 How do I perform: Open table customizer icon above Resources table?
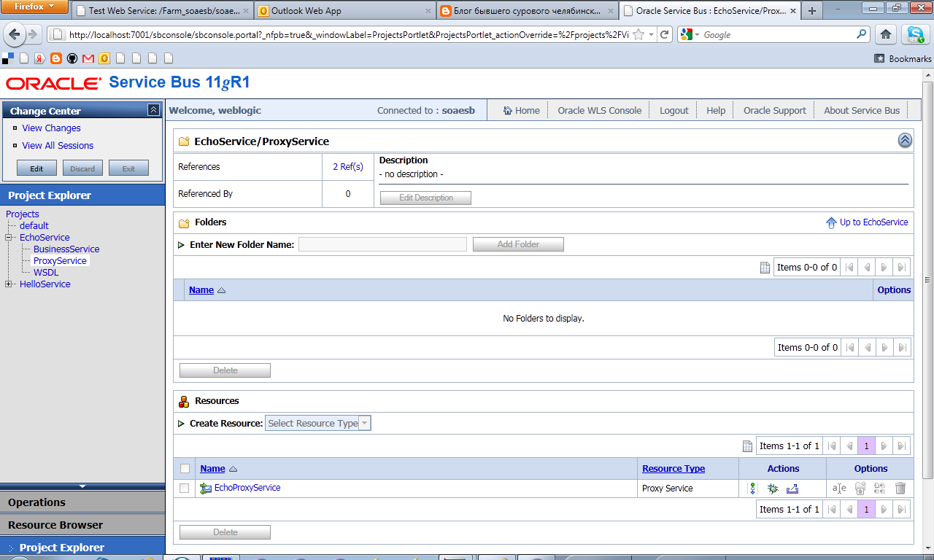click(x=747, y=446)
